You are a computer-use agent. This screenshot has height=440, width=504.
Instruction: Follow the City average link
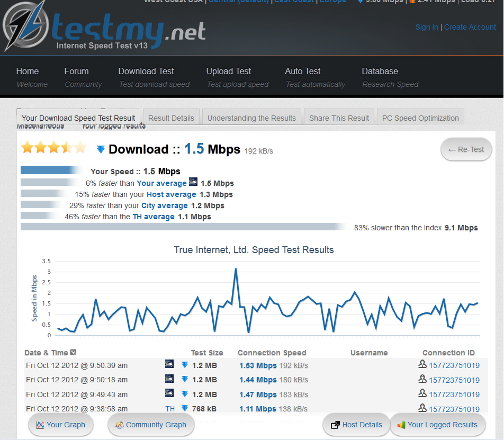tap(165, 205)
